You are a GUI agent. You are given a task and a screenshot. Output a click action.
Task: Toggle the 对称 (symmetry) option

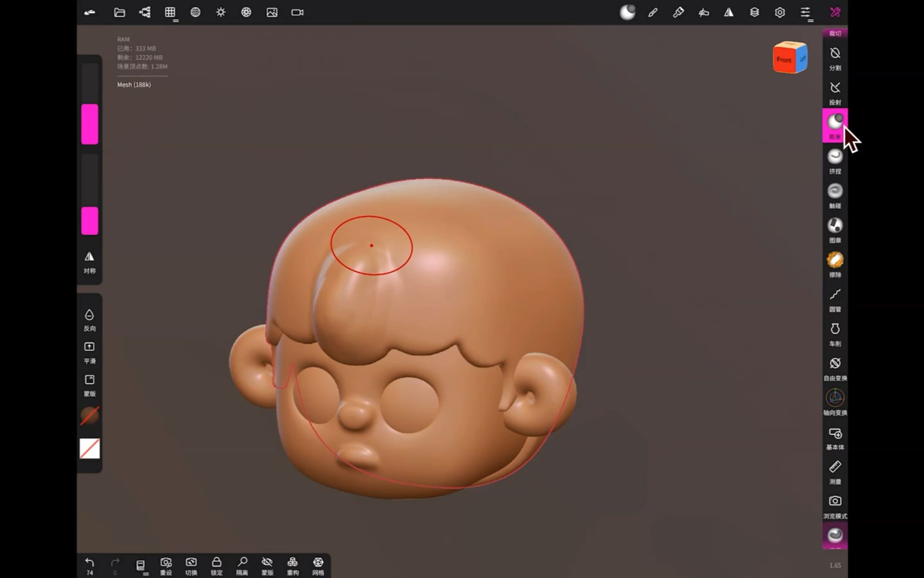coord(89,260)
